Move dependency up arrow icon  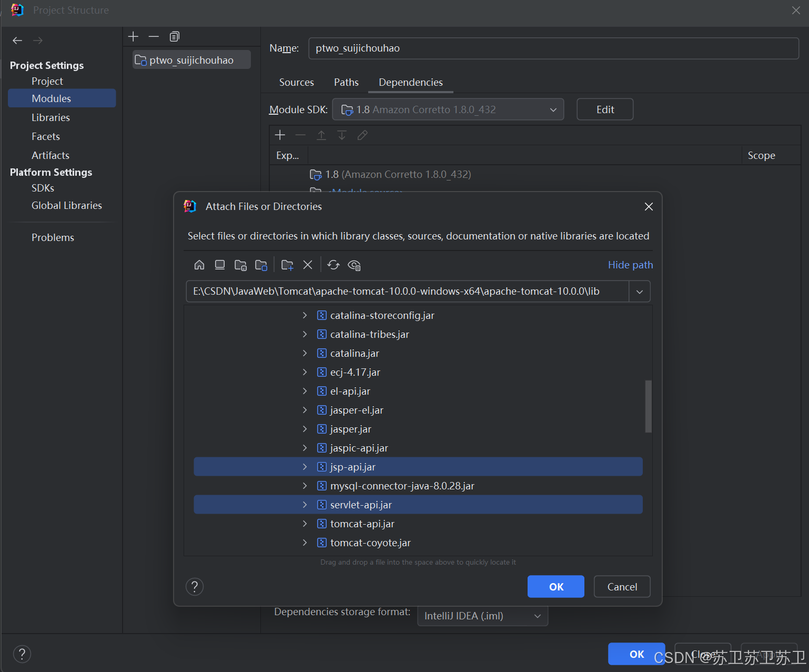tap(321, 135)
